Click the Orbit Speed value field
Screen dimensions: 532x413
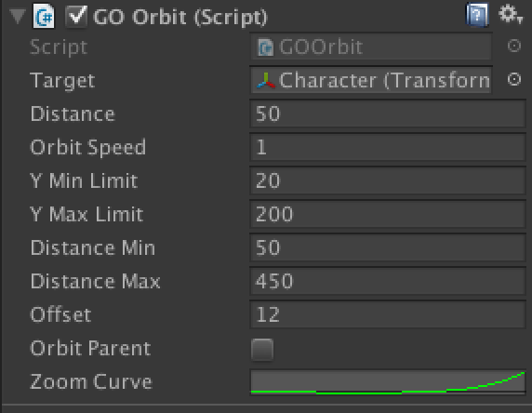click(388, 147)
